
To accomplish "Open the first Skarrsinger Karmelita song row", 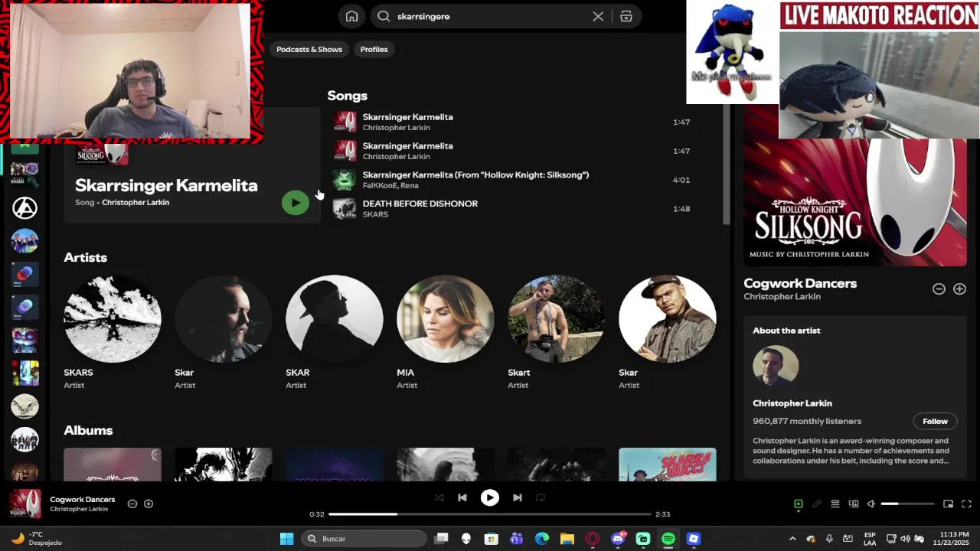I will click(511, 122).
